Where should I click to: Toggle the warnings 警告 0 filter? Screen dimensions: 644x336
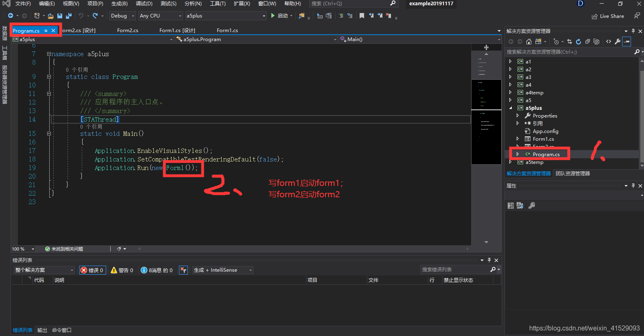[x=122, y=270]
